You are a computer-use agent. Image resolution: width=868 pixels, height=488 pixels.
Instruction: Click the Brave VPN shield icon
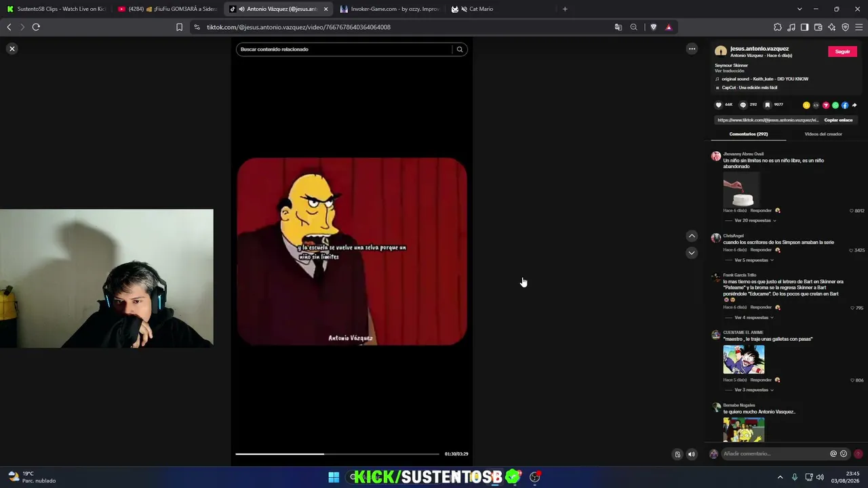(x=846, y=27)
